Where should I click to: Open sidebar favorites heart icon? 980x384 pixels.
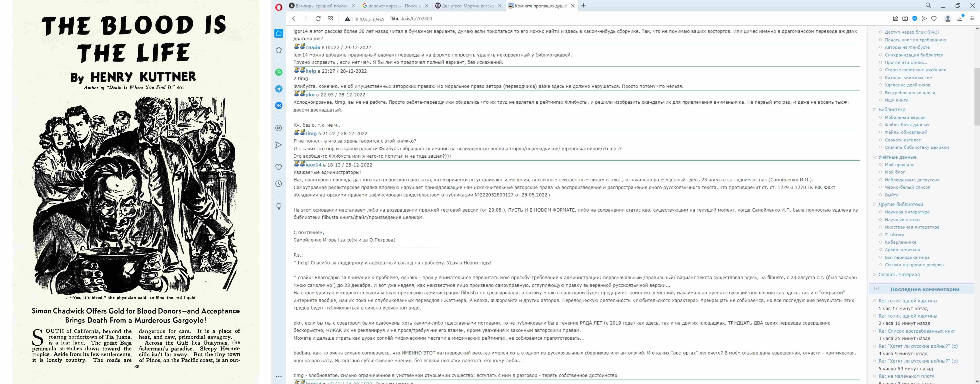278,167
